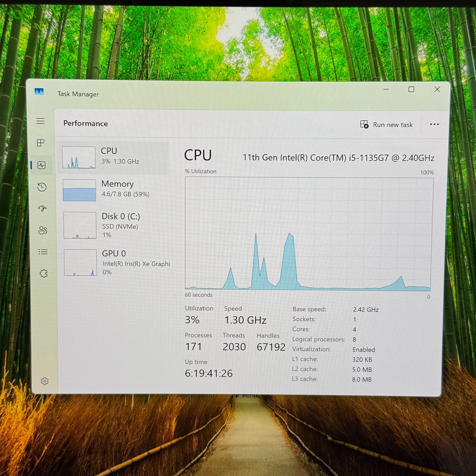Switch to the Users page
This screenshot has width=476, height=476.
tap(43, 230)
